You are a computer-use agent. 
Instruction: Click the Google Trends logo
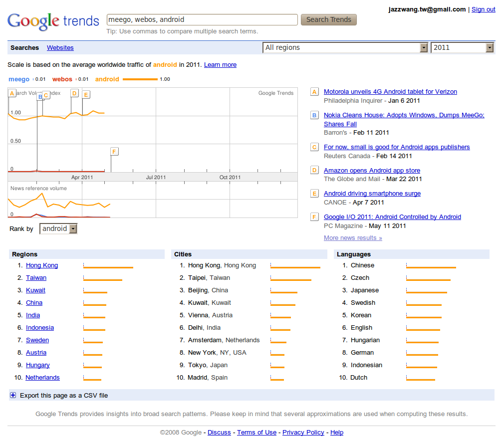pyautogui.click(x=53, y=21)
